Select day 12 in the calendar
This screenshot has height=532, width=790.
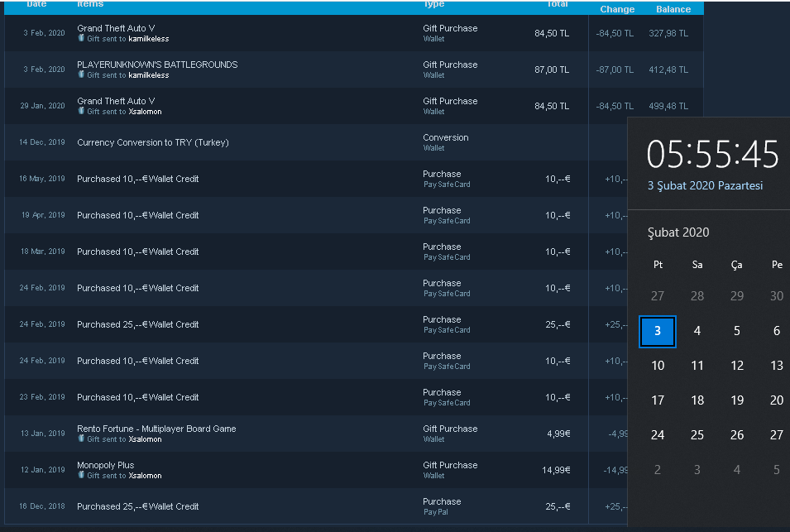pos(737,366)
